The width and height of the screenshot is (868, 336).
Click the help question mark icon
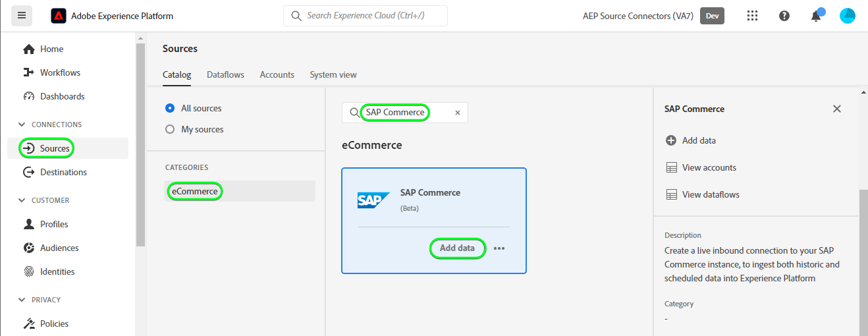coord(784,16)
